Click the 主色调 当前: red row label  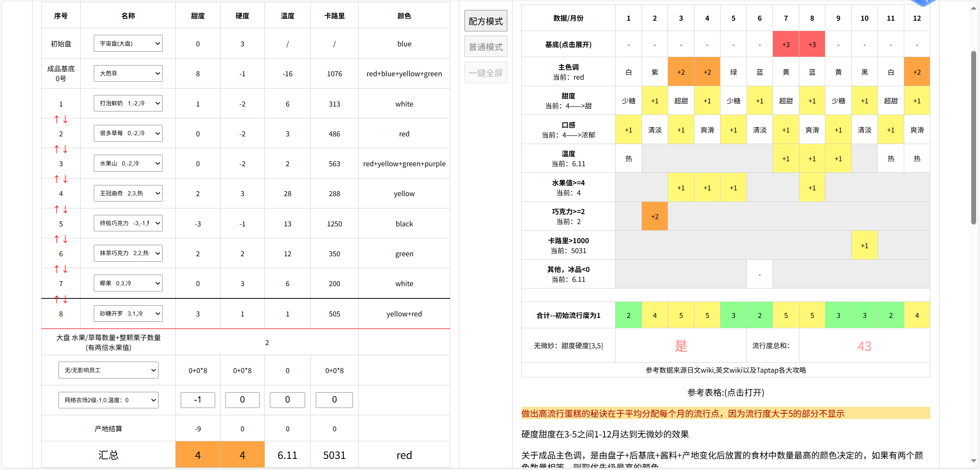tap(568, 72)
